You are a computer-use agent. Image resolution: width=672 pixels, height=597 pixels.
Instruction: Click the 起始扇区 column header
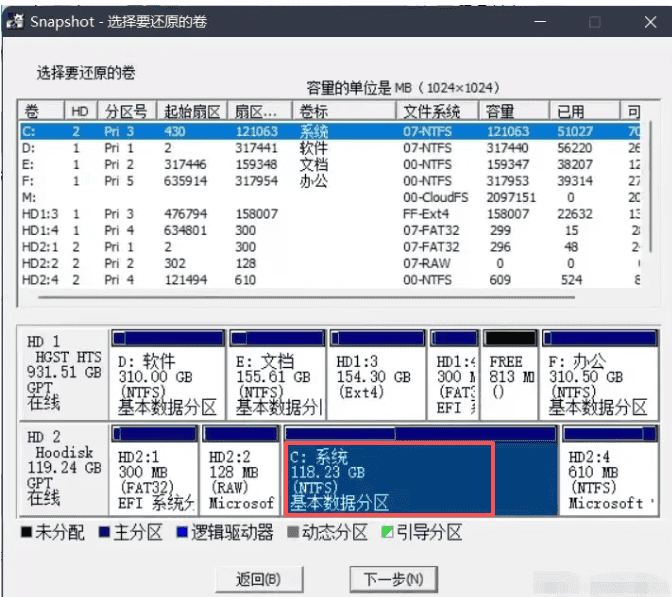192,111
